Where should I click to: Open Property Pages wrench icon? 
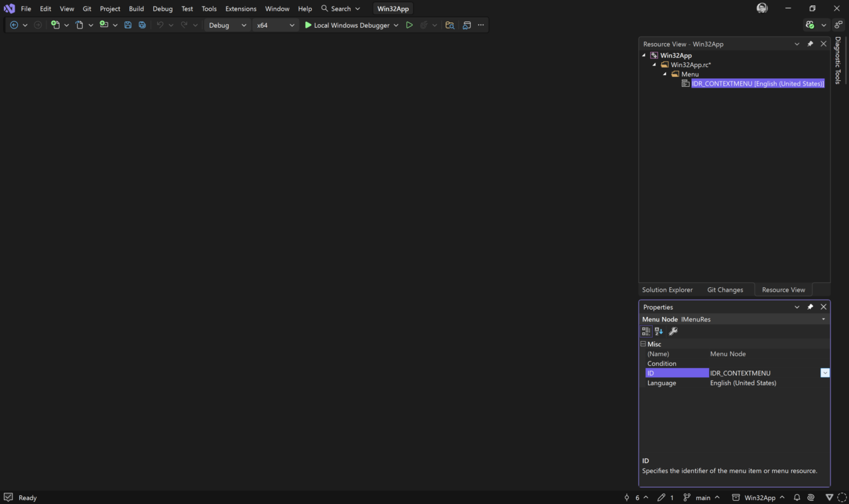pos(673,332)
